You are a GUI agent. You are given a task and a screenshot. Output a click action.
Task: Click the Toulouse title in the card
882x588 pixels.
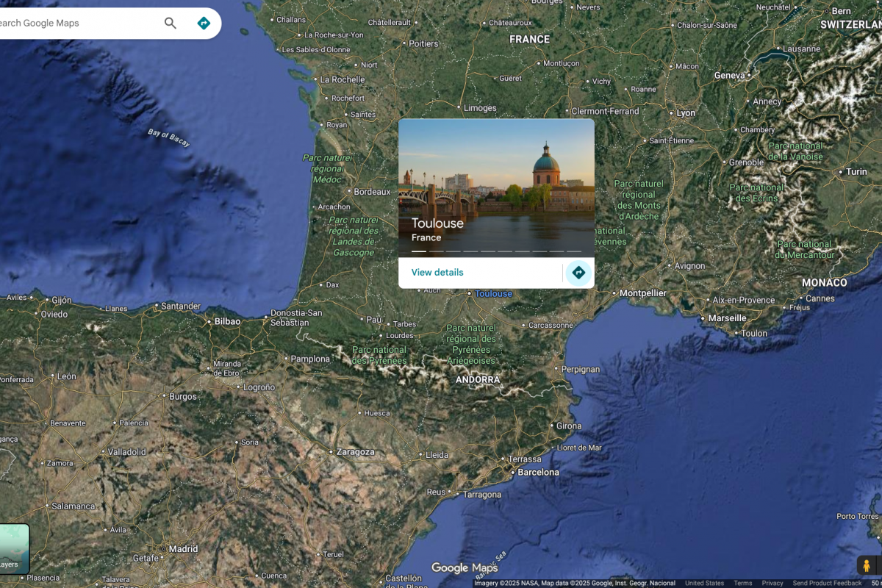coord(437,223)
